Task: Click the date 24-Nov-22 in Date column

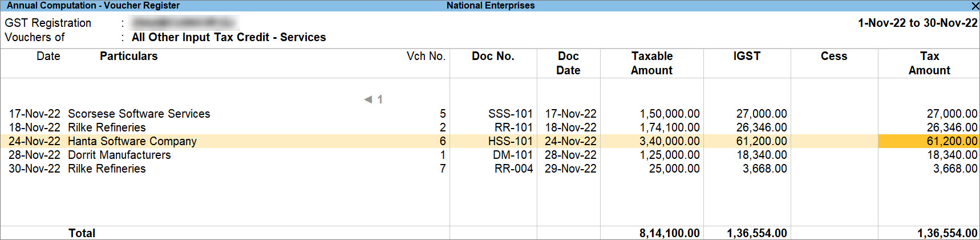Action: pyautogui.click(x=34, y=141)
